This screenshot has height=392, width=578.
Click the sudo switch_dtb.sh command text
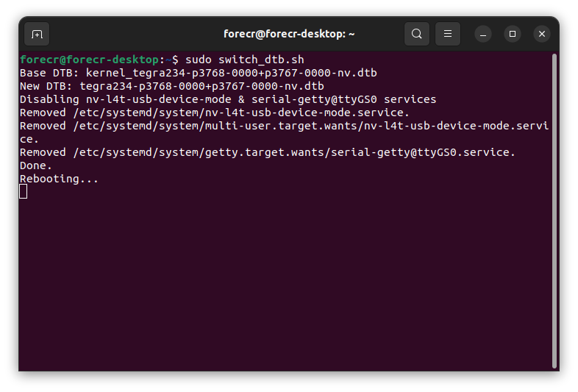(245, 60)
